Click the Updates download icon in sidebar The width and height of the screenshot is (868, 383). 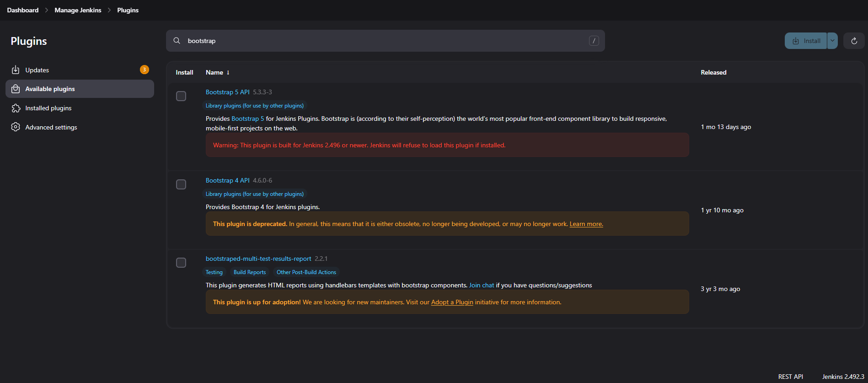coord(16,70)
